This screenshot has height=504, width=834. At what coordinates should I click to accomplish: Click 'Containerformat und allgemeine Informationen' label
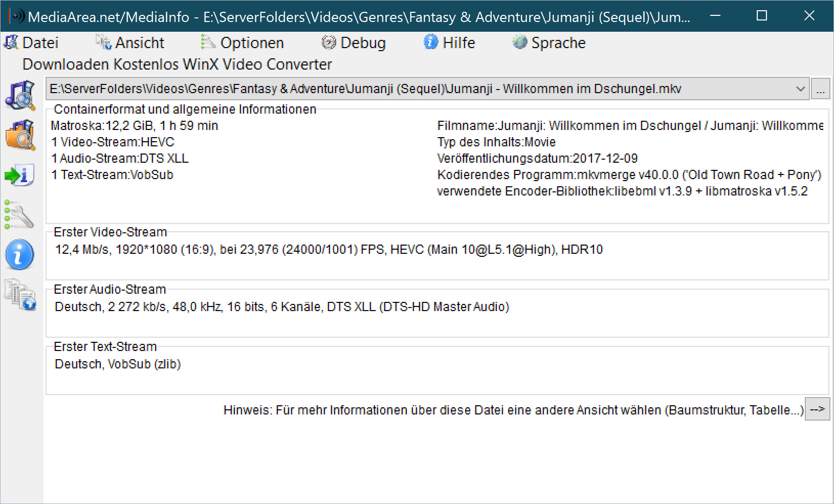185,109
